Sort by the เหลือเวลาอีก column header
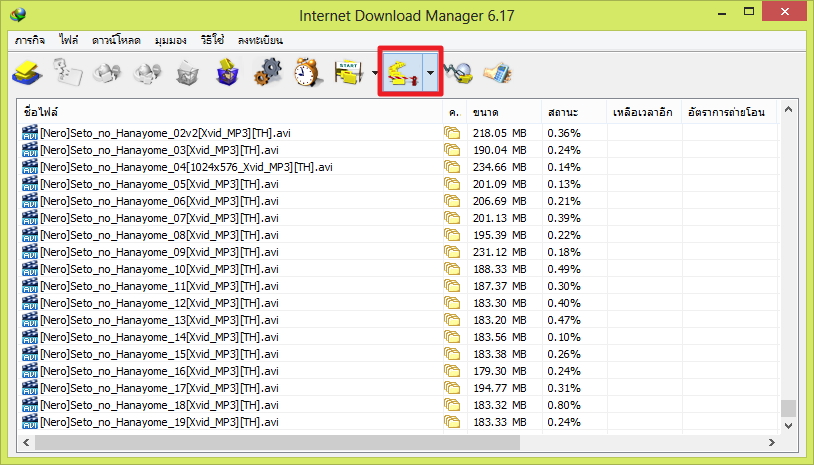 (644, 112)
